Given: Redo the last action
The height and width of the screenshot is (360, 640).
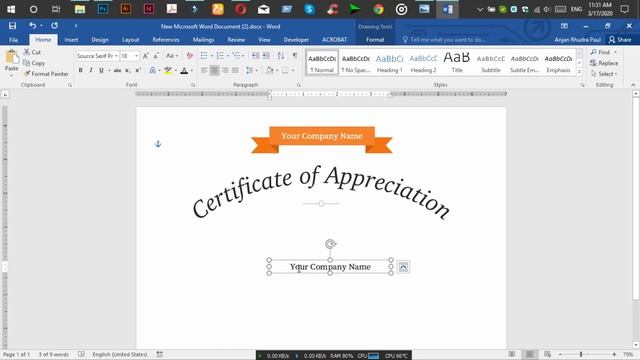Looking at the screenshot, I should (x=54, y=26).
